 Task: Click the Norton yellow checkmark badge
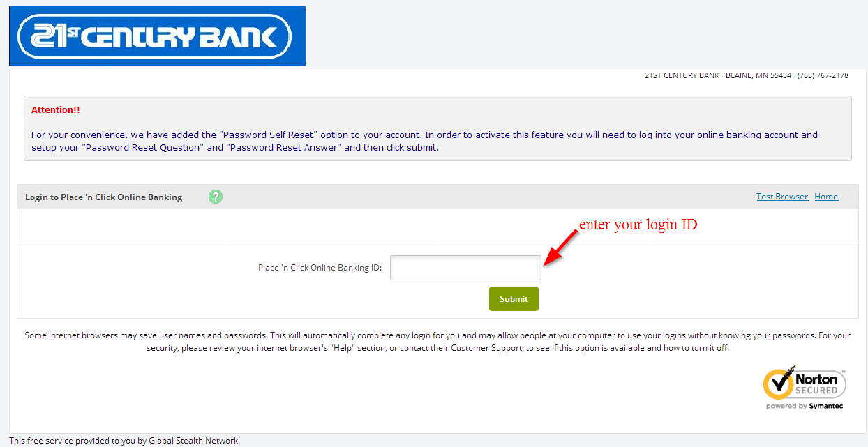[779, 382]
